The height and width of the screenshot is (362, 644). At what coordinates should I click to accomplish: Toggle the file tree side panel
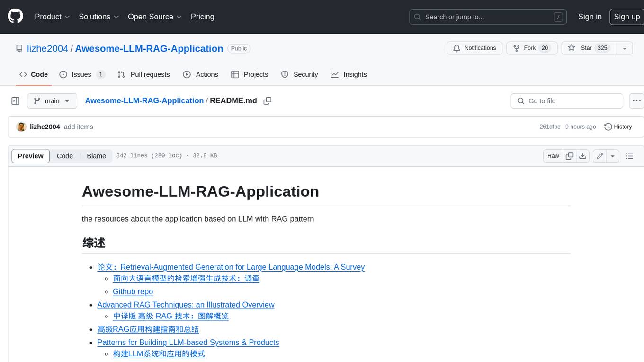click(15, 101)
